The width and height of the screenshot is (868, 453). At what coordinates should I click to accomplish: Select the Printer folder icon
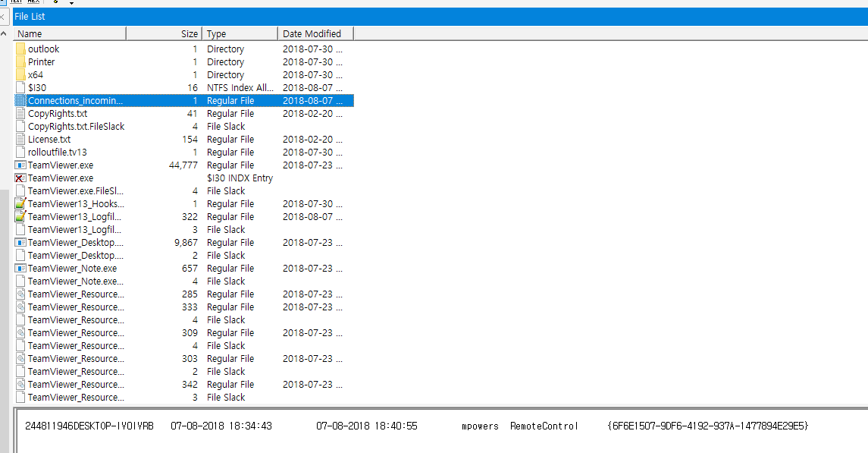click(20, 61)
